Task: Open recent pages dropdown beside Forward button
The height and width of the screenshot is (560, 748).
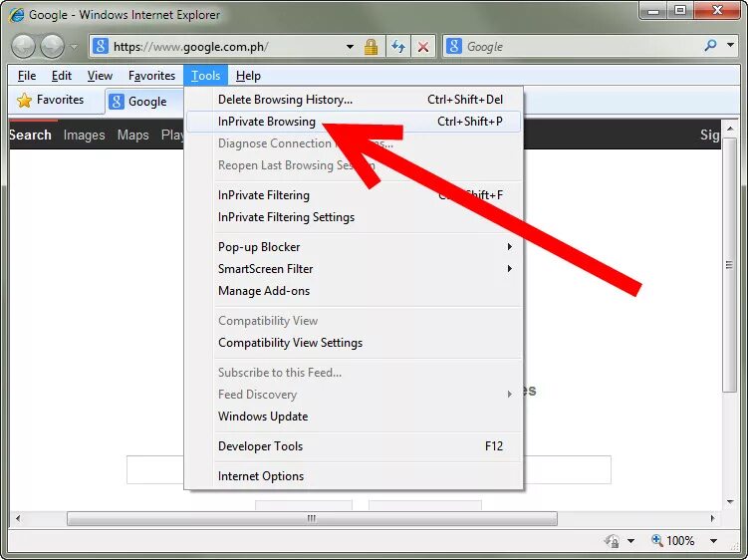Action: click(74, 47)
